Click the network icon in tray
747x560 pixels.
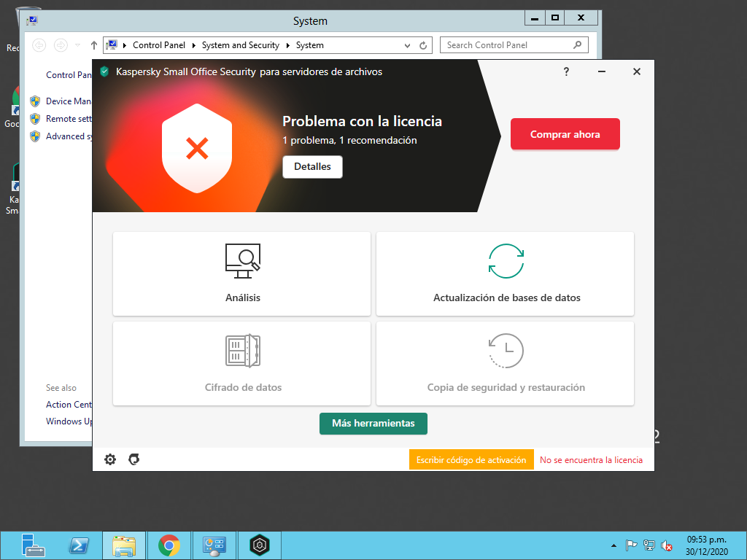[649, 545]
